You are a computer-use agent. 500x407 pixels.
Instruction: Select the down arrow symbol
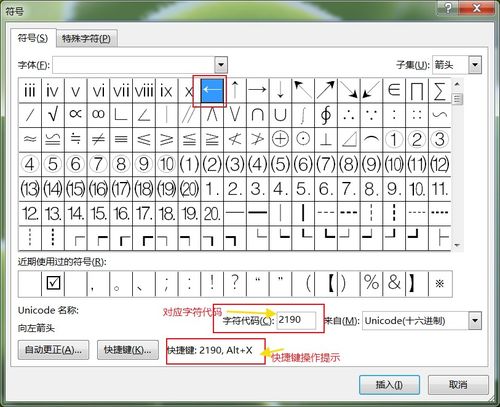280,90
